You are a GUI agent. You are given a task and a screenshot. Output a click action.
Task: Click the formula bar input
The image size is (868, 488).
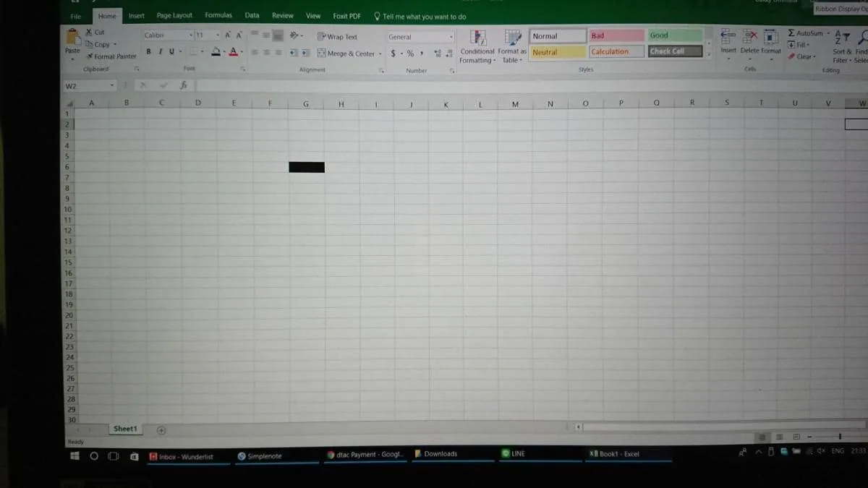[531, 85]
